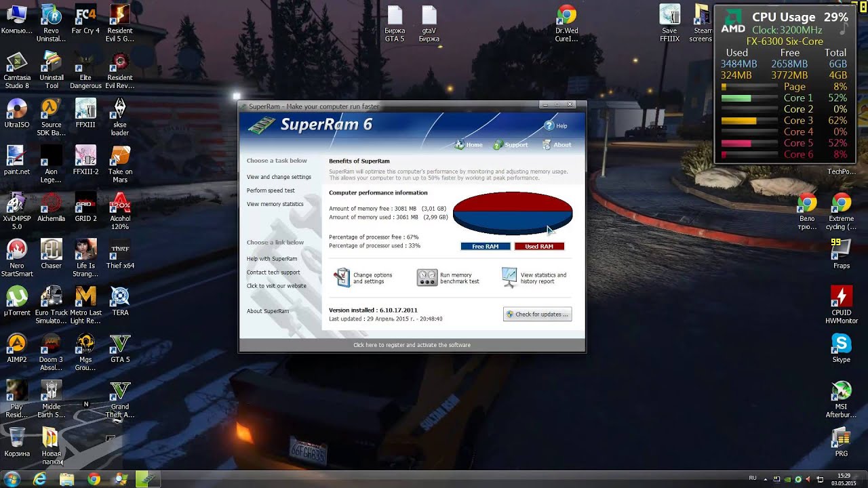This screenshot has height=488, width=868.
Task: Select the TERA desktop icon
Action: 120,300
